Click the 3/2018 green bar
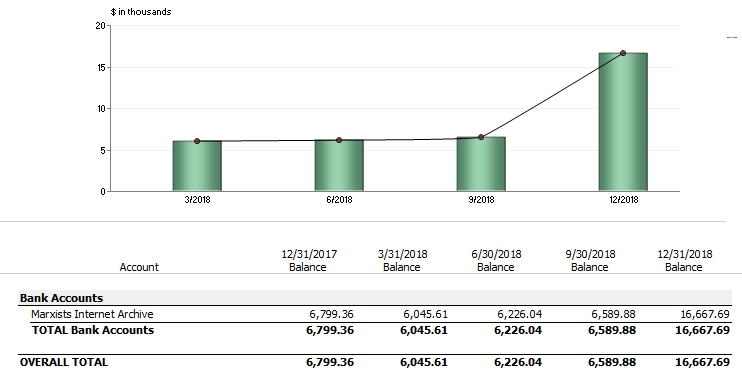 197,166
